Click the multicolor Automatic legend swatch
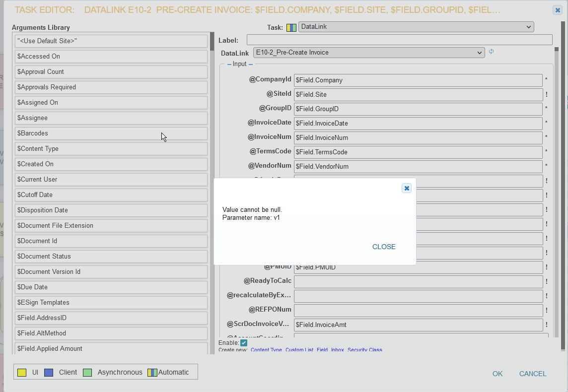Image resolution: width=568 pixels, height=392 pixels. coord(152,373)
